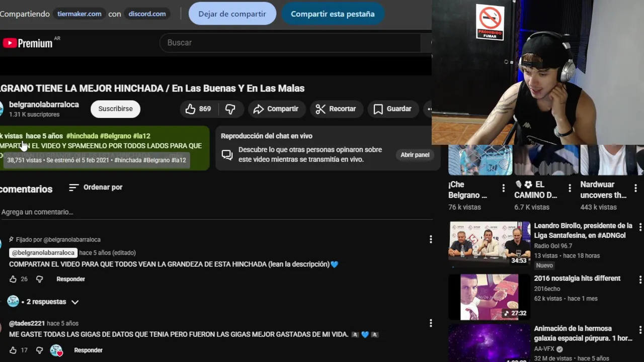Screen dimensions: 644x362
Task: Open the discord.com chip in sharing bar
Action: point(147,14)
